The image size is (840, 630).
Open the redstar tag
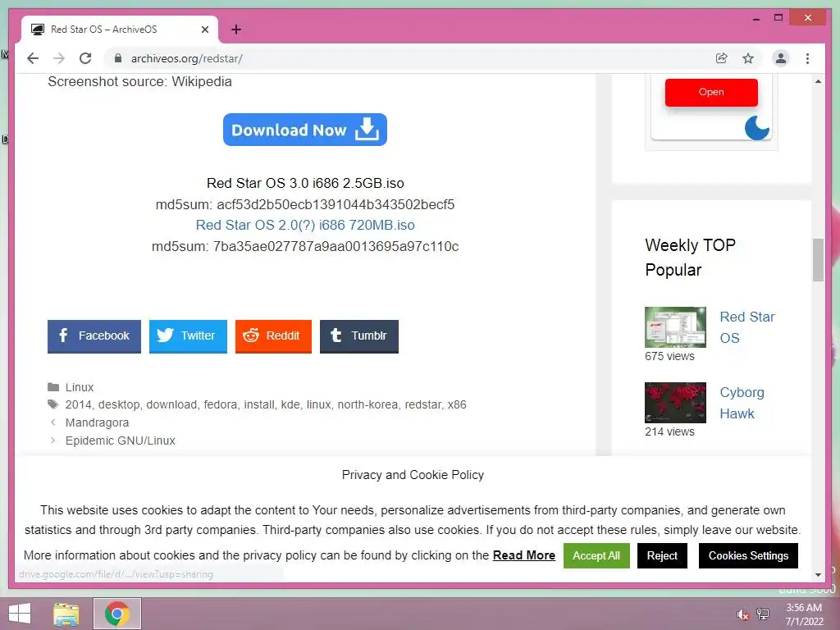[422, 404]
